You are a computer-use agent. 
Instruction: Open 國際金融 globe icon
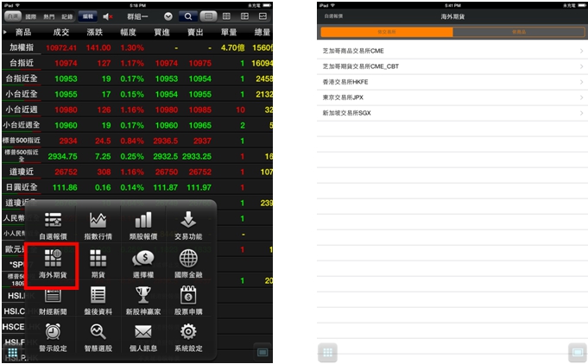point(188,262)
